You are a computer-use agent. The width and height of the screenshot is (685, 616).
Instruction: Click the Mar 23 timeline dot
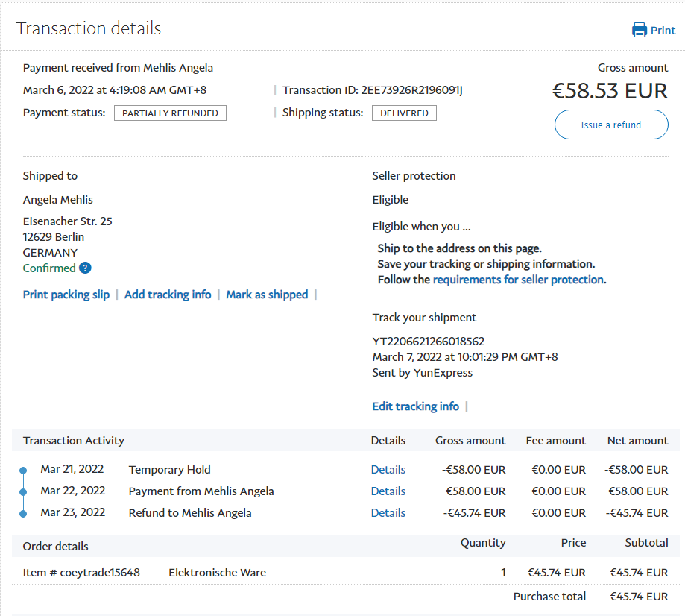point(23,514)
